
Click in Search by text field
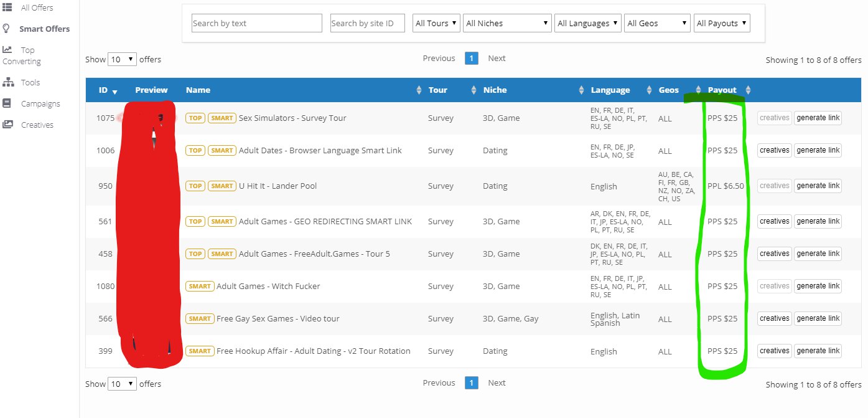[257, 23]
